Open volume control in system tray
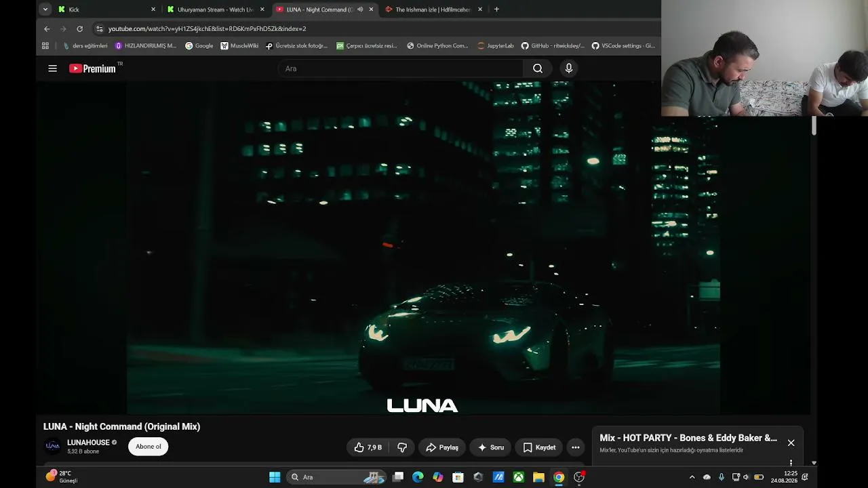This screenshot has height=488, width=868. pyautogui.click(x=746, y=477)
